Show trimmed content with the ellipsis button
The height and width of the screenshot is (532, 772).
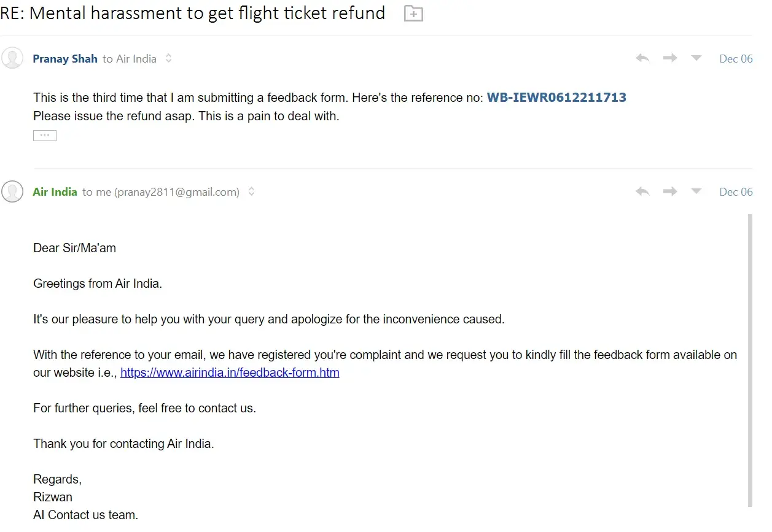coord(45,136)
